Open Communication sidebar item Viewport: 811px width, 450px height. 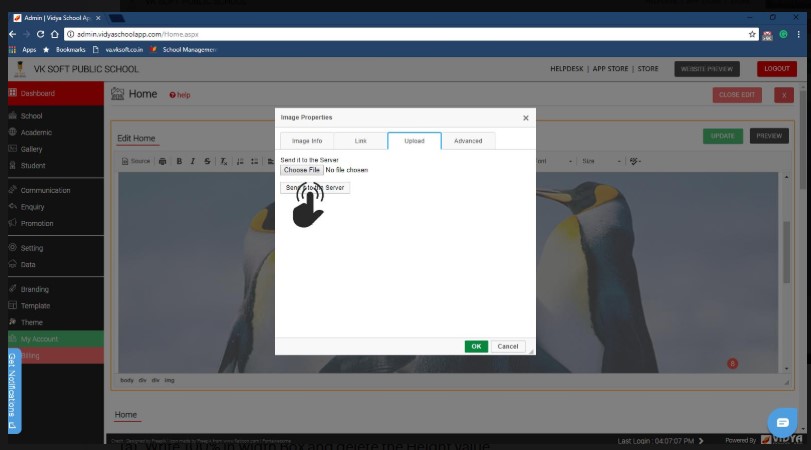click(x=56, y=190)
